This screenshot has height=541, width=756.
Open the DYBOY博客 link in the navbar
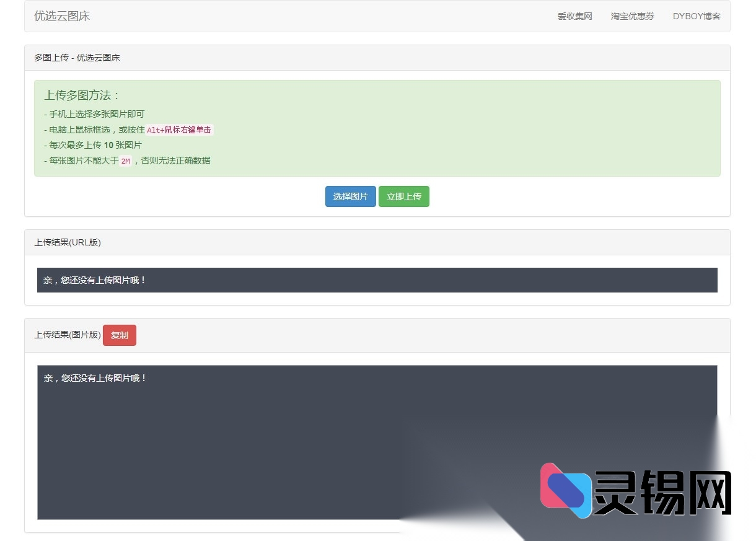(697, 16)
